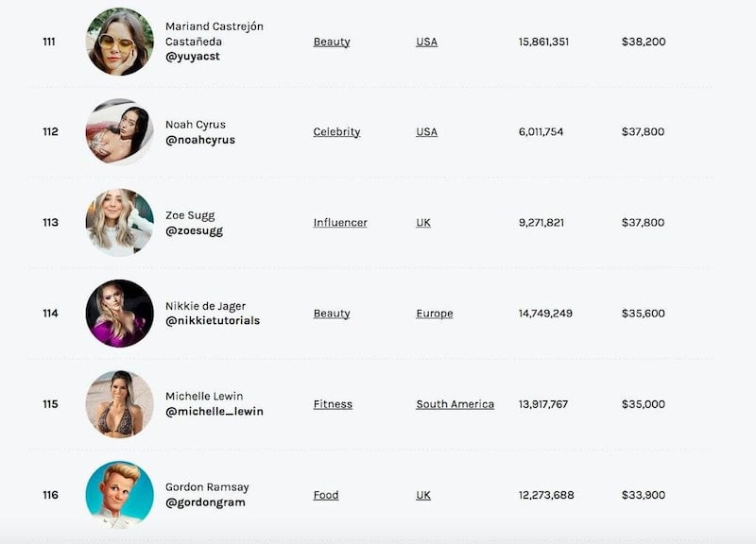The height and width of the screenshot is (544, 756).
Task: Select the Beauty link for Nikkie de Jager
Action: pos(332,314)
